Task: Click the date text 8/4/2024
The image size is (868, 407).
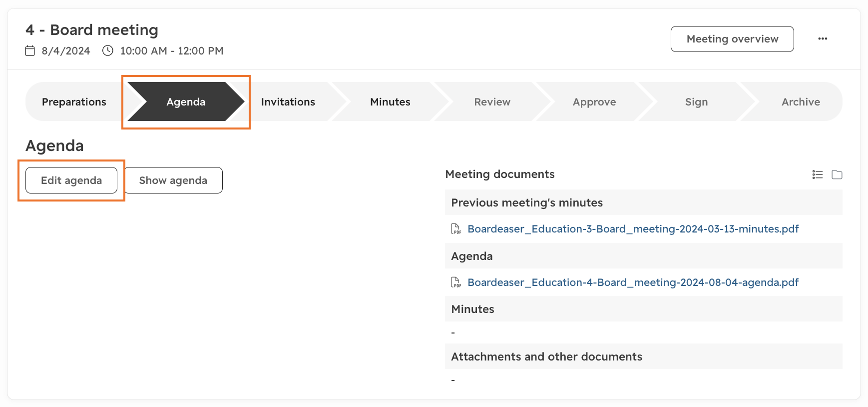Action: point(66,51)
